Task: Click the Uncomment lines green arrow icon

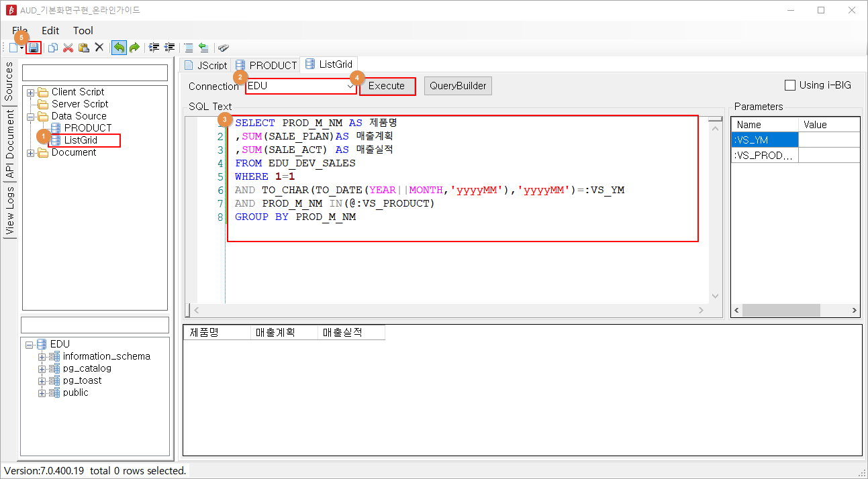Action: tap(203, 48)
